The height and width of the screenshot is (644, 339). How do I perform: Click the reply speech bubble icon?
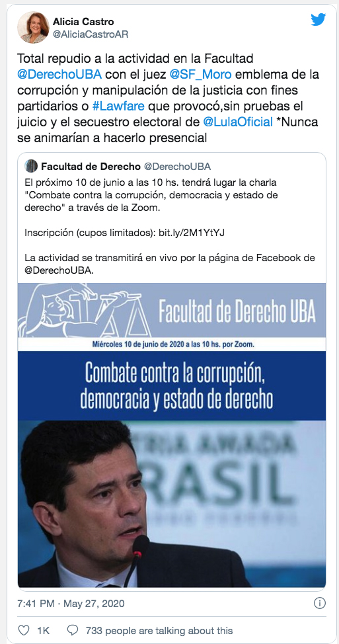click(73, 630)
